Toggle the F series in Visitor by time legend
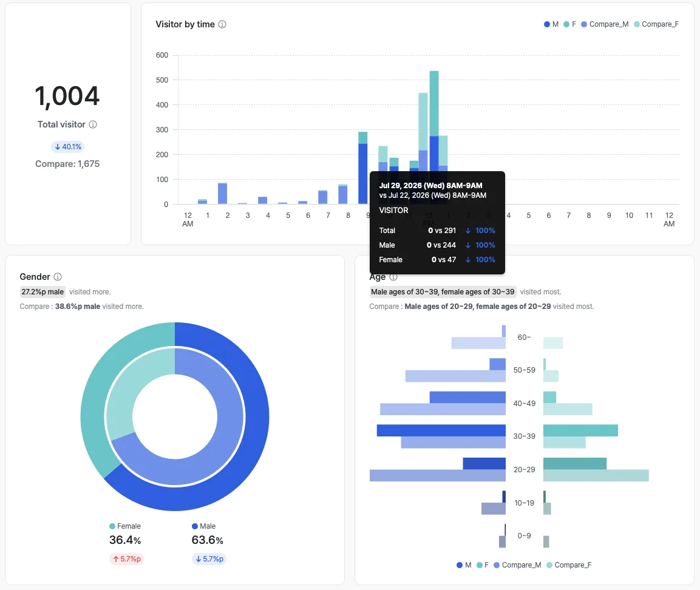 569,24
